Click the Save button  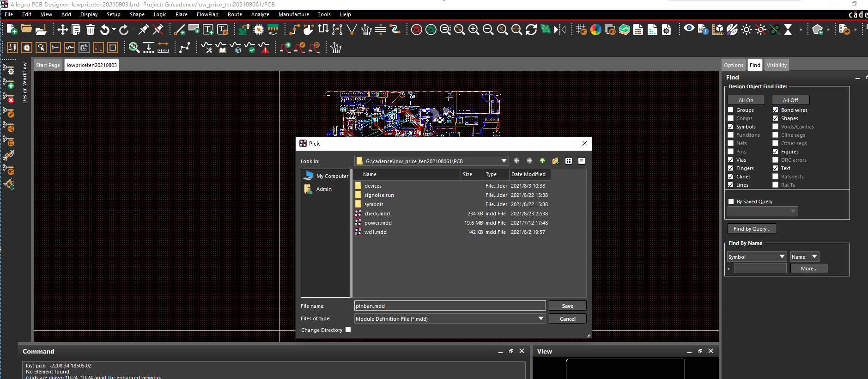click(x=567, y=306)
